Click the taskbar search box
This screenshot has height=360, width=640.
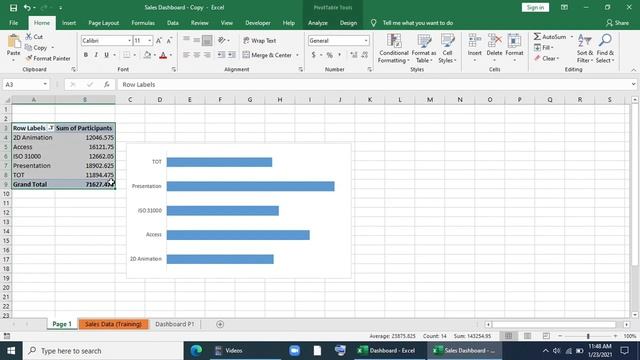(x=104, y=351)
